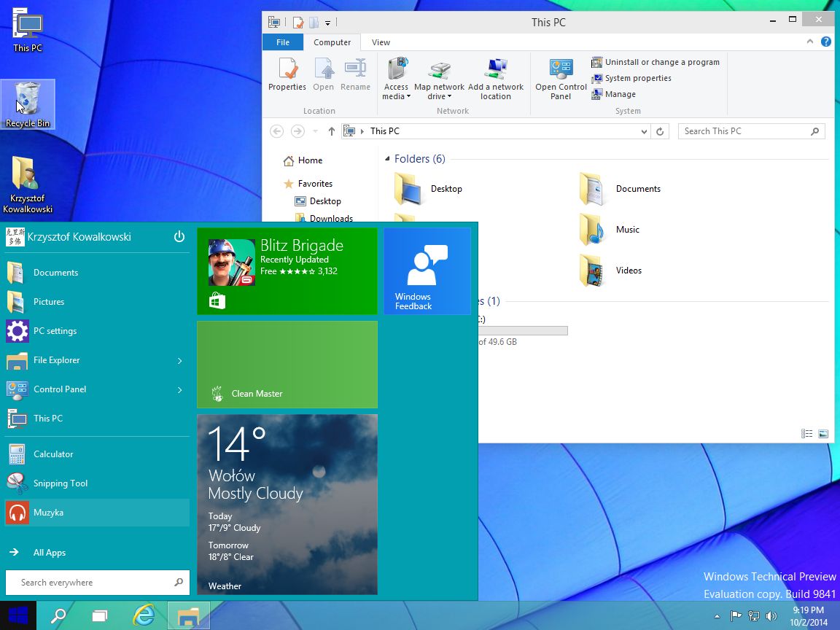The image size is (840, 630).
Task: Open Explorer help question mark icon
Action: click(x=826, y=42)
